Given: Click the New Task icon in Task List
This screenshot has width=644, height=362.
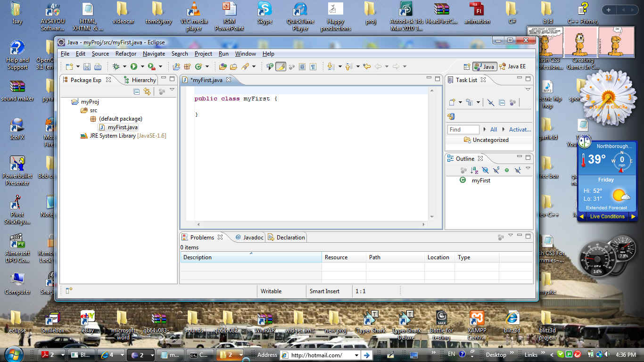Looking at the screenshot, I should [452, 102].
